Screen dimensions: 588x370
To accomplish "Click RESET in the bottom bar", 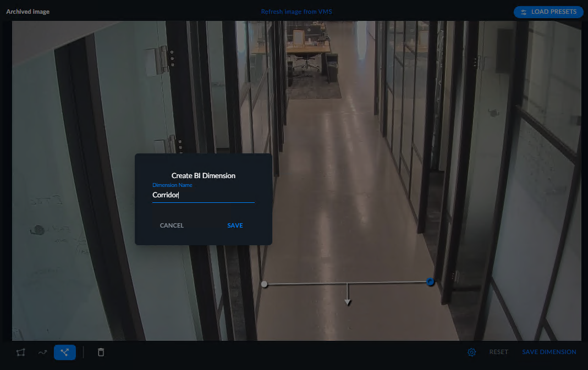I will (x=499, y=352).
